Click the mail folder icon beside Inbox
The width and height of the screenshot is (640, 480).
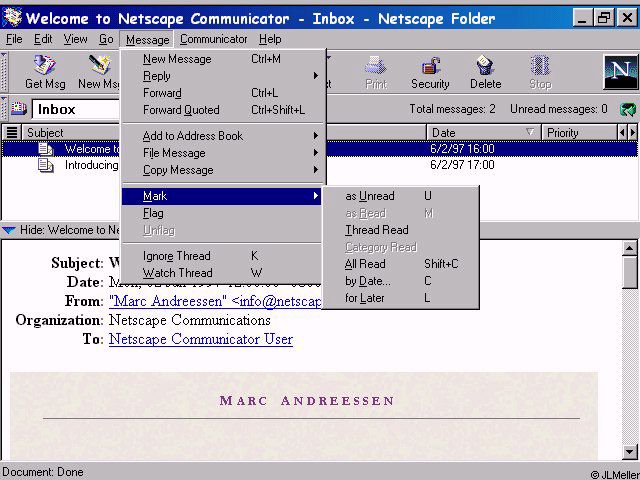tap(18, 109)
